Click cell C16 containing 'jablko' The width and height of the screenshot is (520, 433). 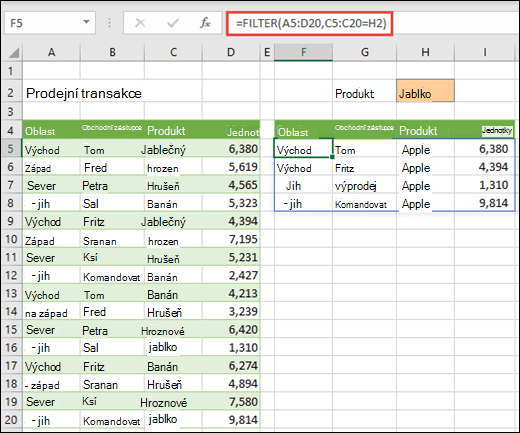(x=173, y=347)
